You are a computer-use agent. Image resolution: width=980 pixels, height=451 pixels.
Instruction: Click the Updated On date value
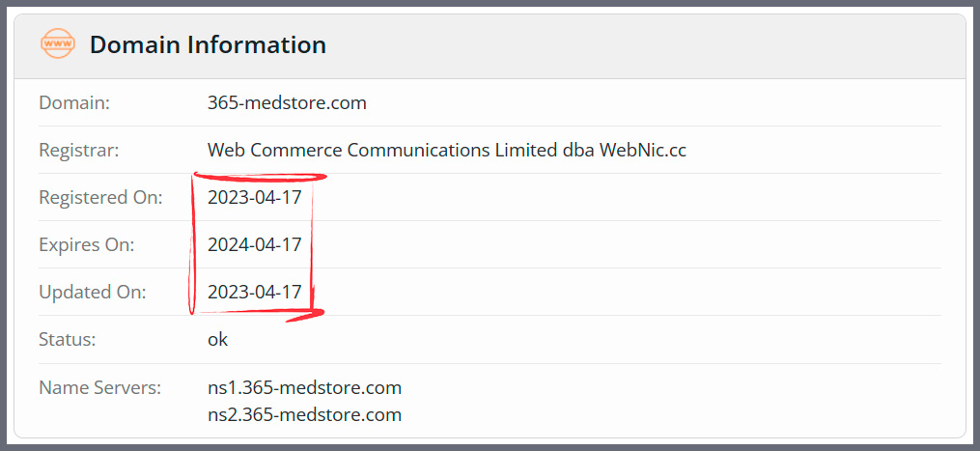(255, 292)
